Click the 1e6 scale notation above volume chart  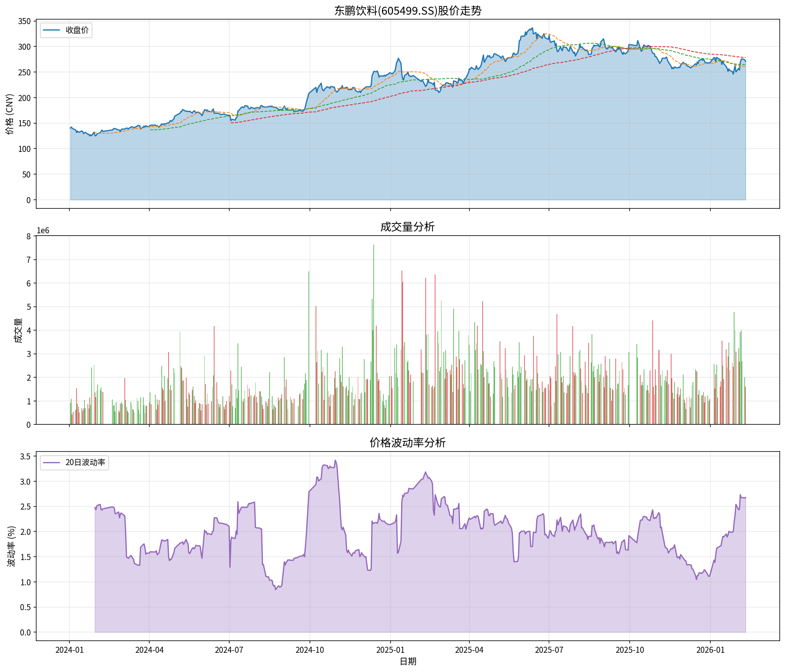click(x=43, y=231)
